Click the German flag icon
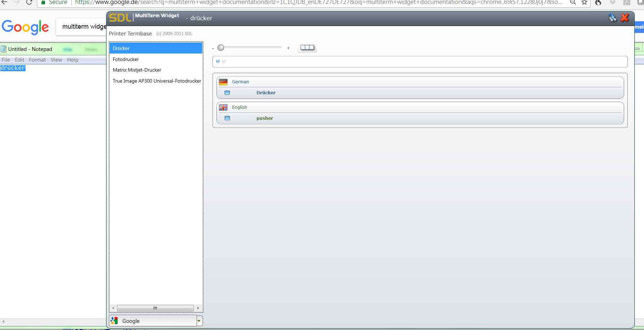The height and width of the screenshot is (330, 644). 224,82
